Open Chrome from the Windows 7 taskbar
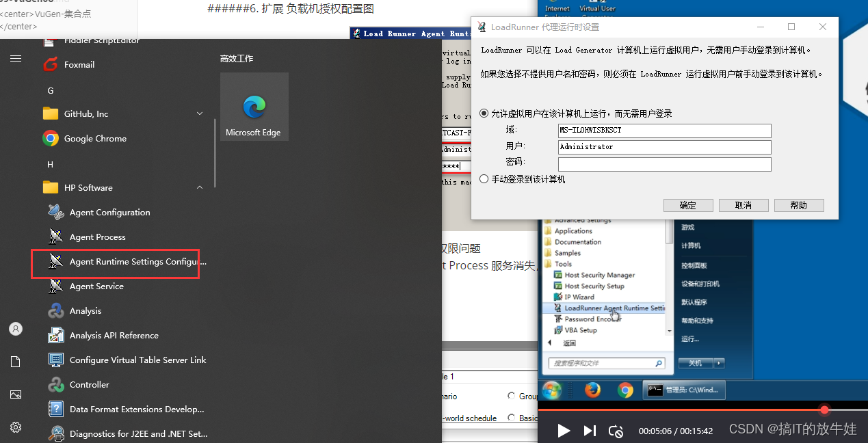 pos(625,390)
